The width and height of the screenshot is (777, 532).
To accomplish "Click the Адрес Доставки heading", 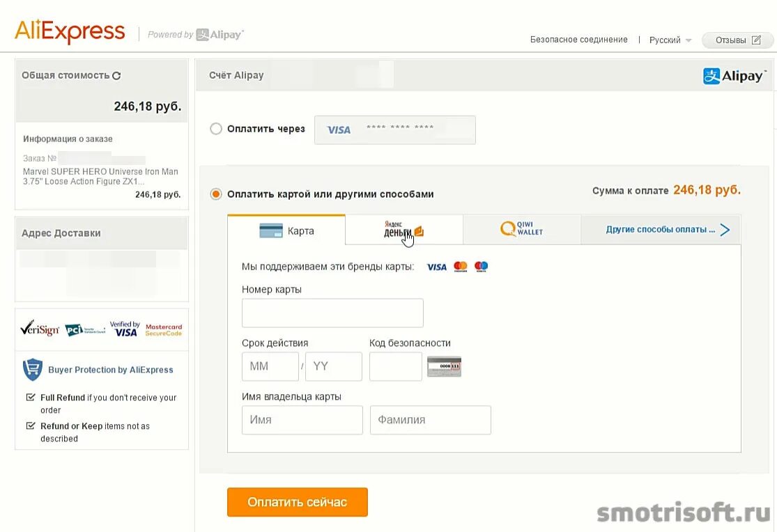I will click(x=61, y=233).
